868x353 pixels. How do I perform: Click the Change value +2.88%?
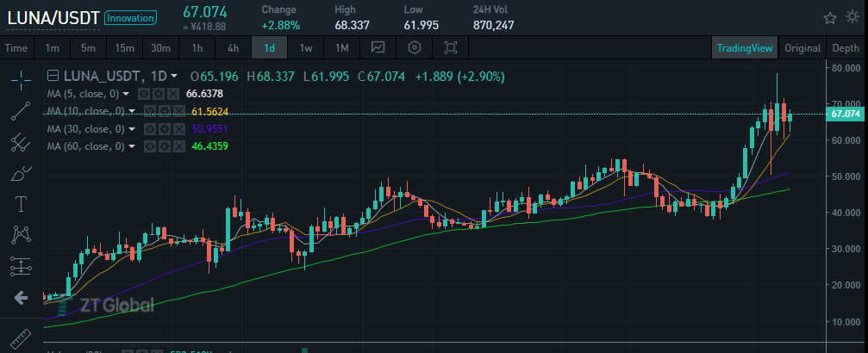(x=281, y=26)
